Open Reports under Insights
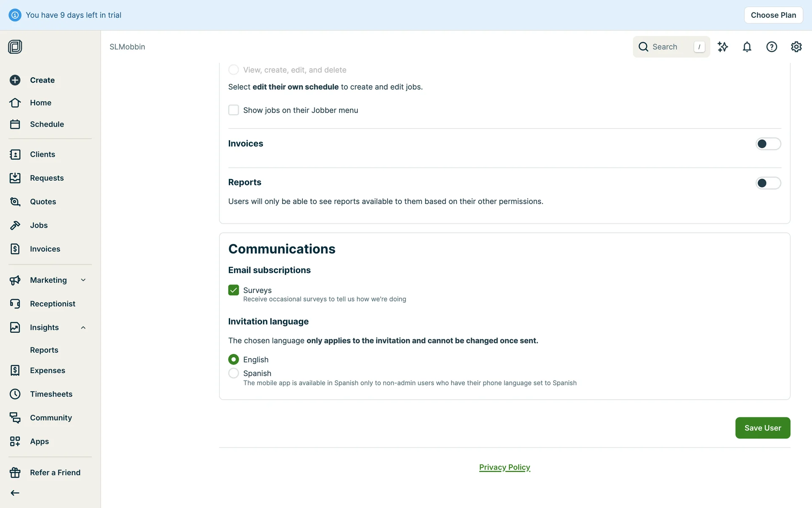This screenshot has height=508, width=812. [x=44, y=350]
